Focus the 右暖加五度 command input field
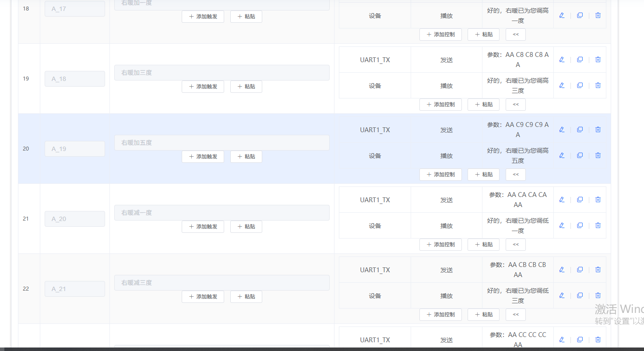Viewport: 644px width, 351px height. (x=222, y=143)
